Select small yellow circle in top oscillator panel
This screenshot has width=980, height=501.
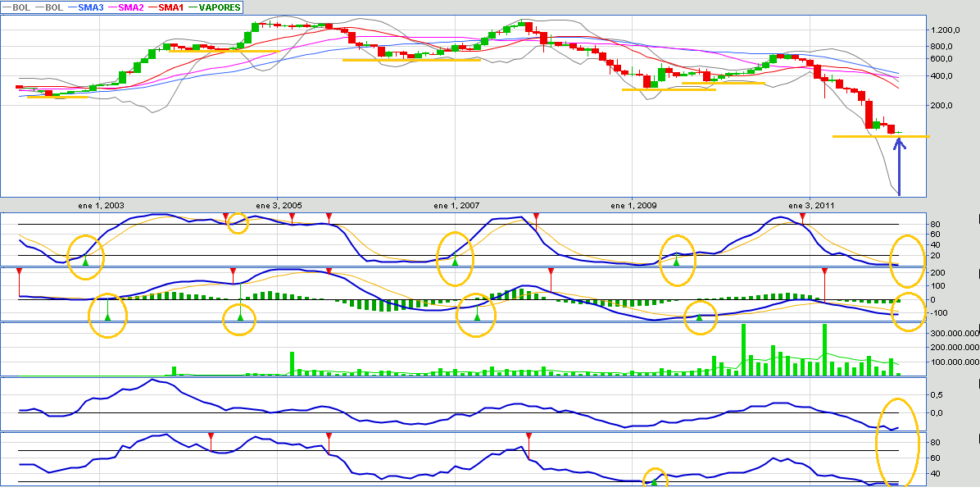238,222
